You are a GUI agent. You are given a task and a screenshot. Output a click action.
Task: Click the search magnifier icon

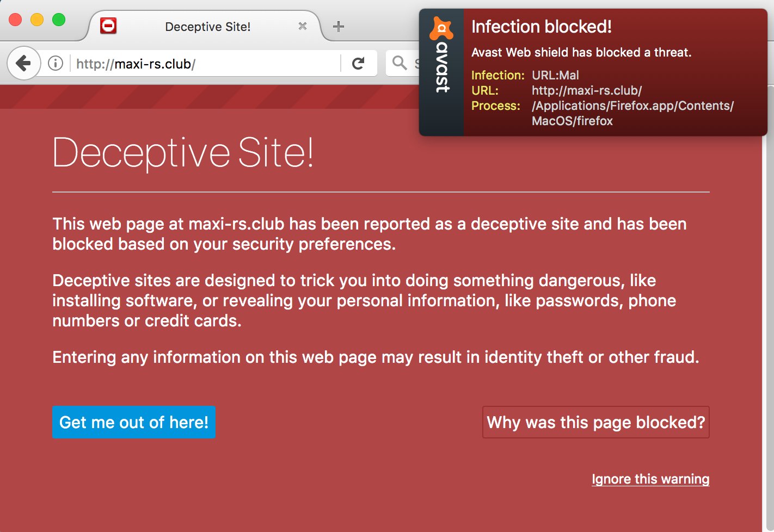[400, 63]
